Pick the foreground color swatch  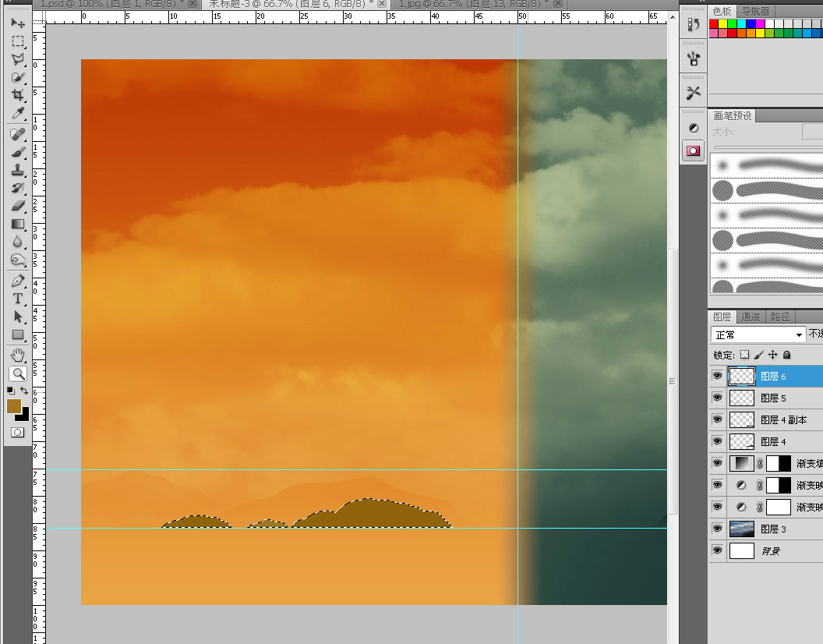14,406
